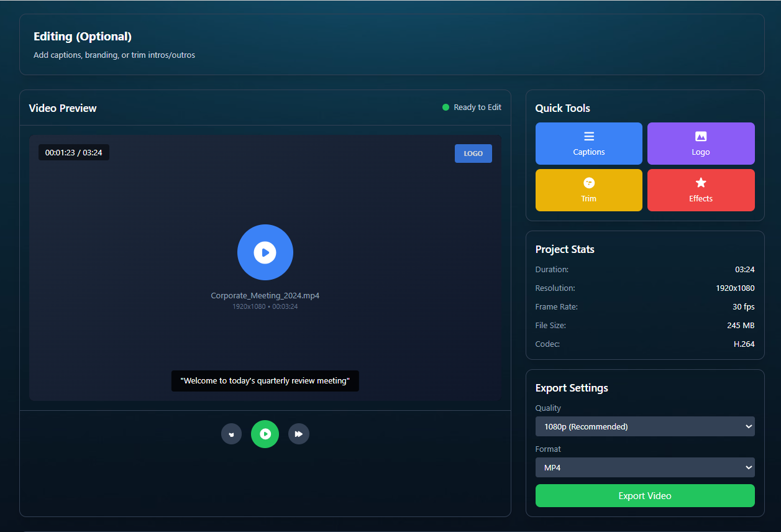Click the H.264 codec value
This screenshot has height=532, width=781.
click(744, 344)
